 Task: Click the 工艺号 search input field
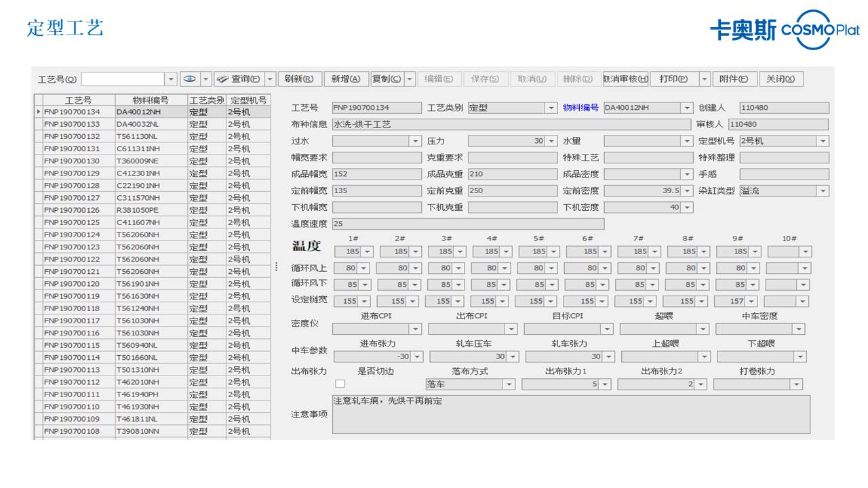point(123,79)
